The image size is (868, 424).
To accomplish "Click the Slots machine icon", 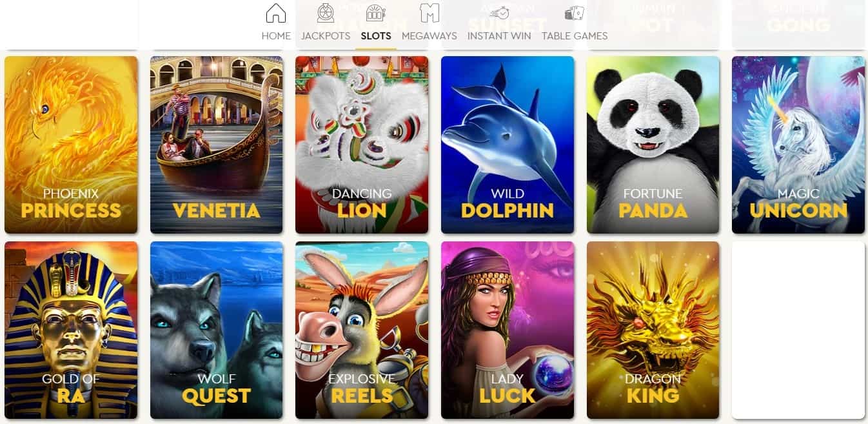I will [x=375, y=13].
